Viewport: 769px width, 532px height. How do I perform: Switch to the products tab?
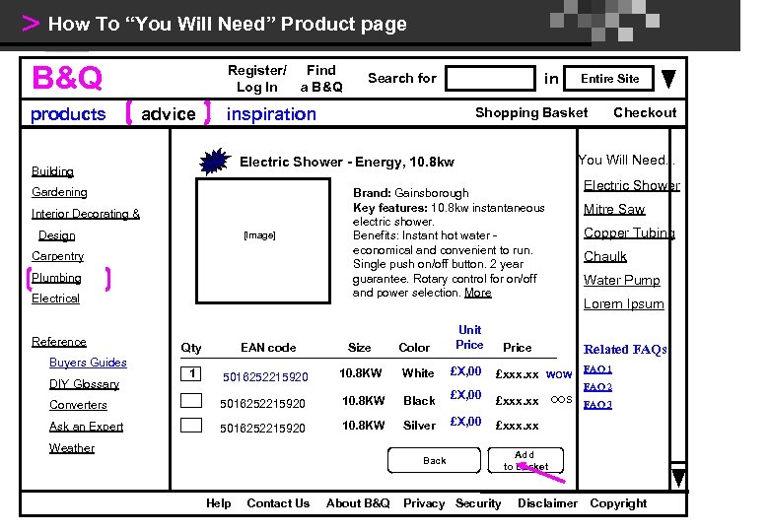(68, 114)
